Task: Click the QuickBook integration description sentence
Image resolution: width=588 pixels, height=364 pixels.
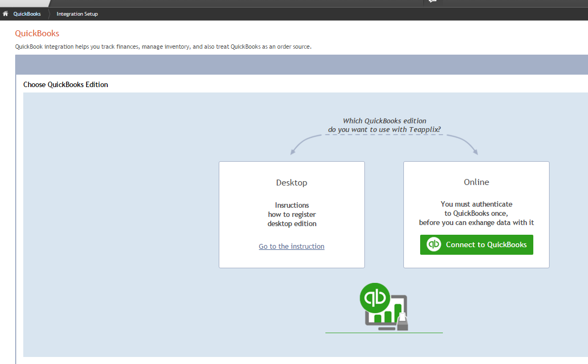Action: [163, 47]
